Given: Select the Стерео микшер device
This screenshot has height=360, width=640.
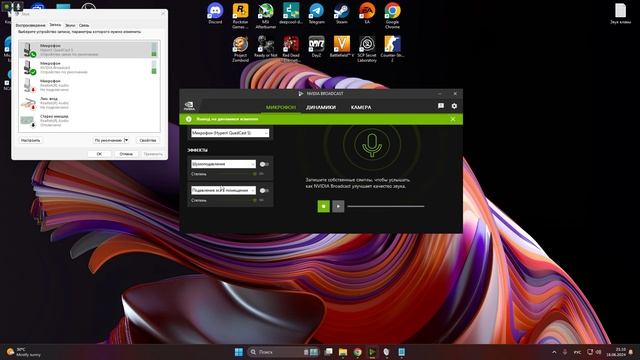Looking at the screenshot, I should coord(89,120).
